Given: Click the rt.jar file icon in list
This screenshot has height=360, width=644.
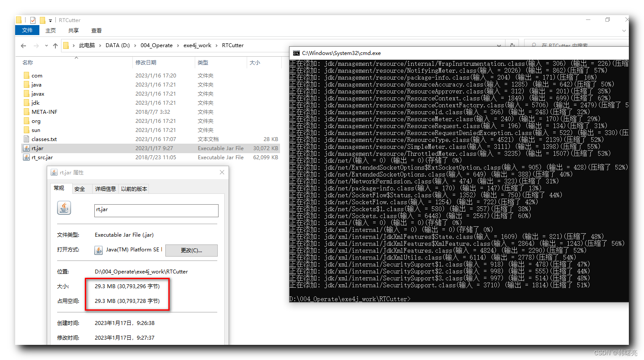Looking at the screenshot, I should coord(26,148).
